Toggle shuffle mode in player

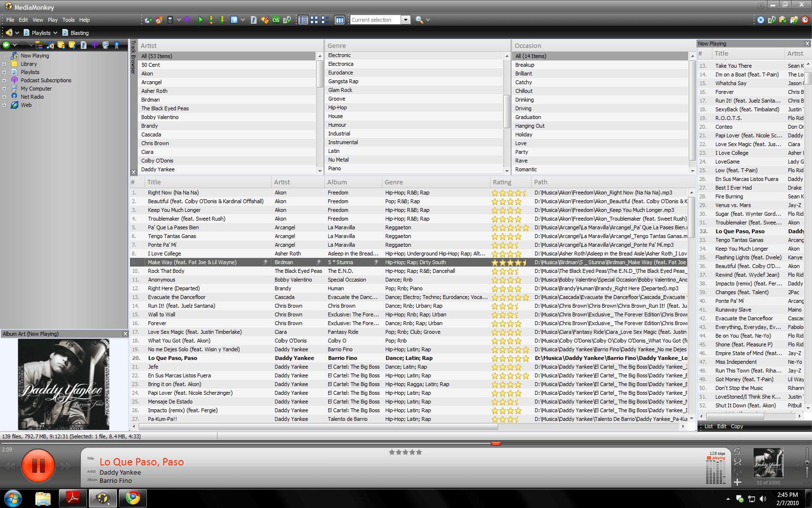pos(738,462)
